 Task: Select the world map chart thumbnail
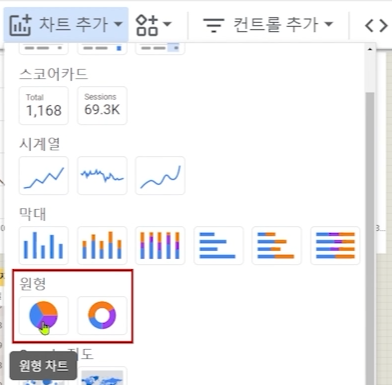[102, 376]
